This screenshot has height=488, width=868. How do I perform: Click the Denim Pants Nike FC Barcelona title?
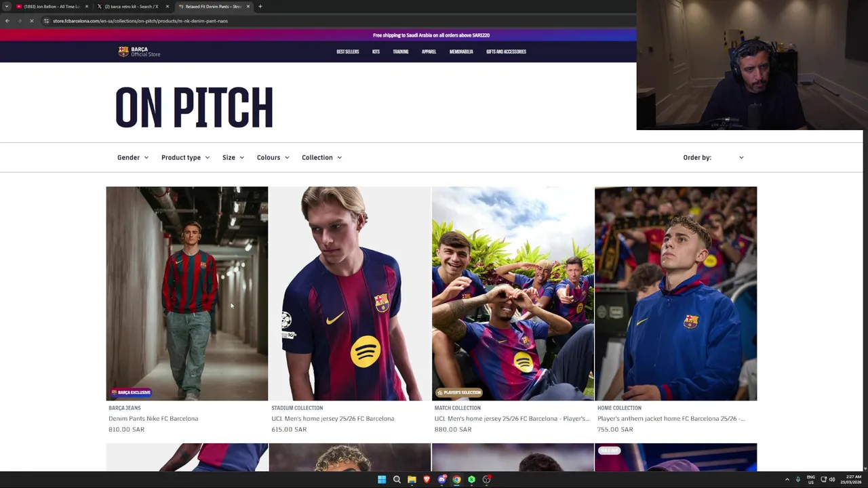(153, 419)
